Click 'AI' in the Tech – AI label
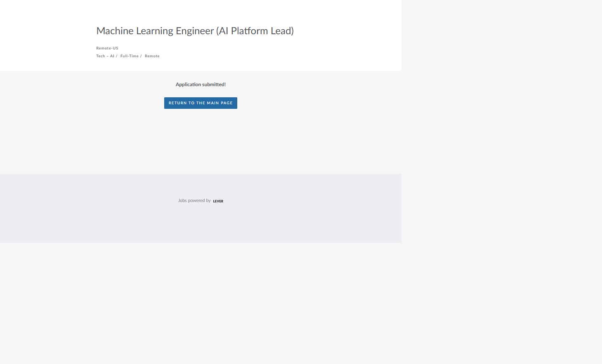This screenshot has height=364, width=602. tap(112, 56)
